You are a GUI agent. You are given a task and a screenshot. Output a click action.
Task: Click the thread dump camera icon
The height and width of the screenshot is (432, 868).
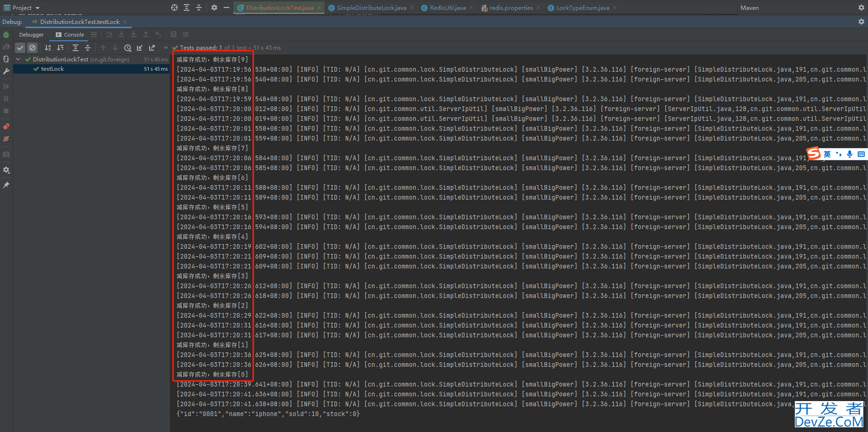[x=6, y=154]
